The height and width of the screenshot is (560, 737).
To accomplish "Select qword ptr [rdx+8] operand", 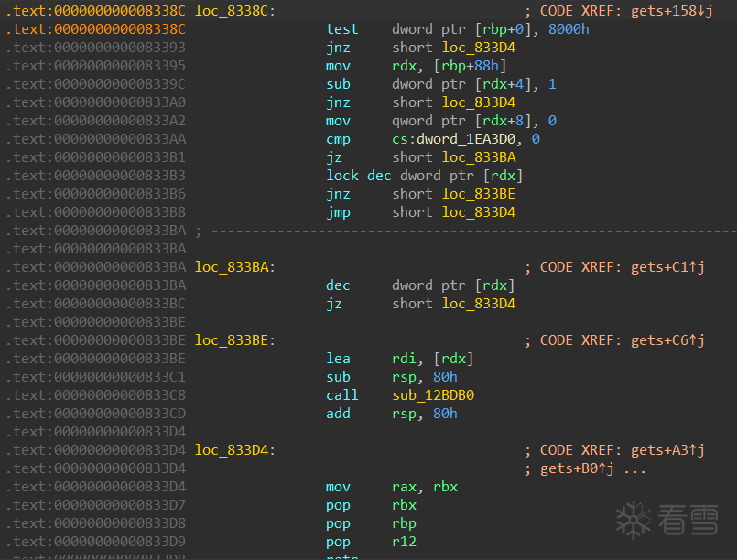I will point(462,121).
